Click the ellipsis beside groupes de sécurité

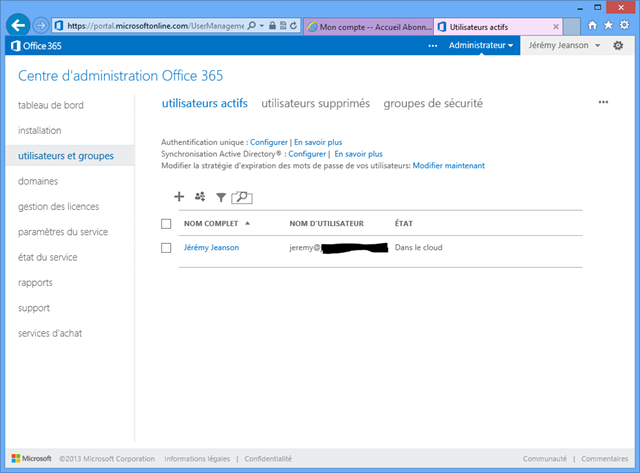click(x=603, y=102)
